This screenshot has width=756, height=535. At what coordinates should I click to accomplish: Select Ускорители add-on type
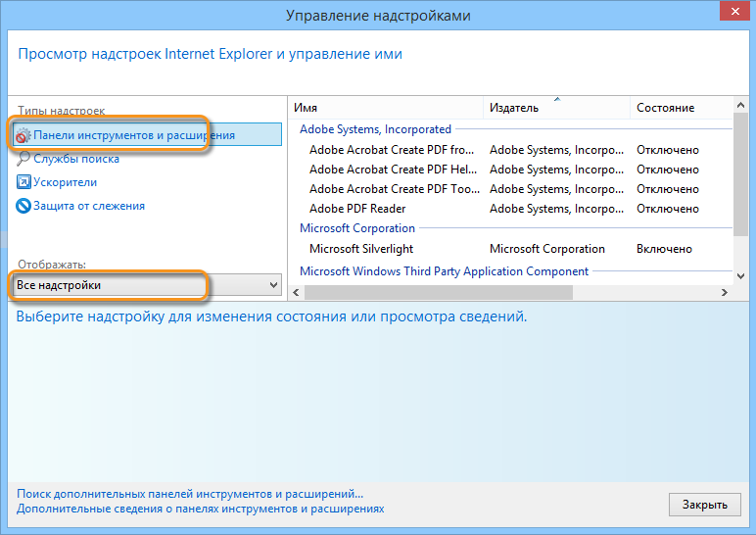click(x=65, y=182)
